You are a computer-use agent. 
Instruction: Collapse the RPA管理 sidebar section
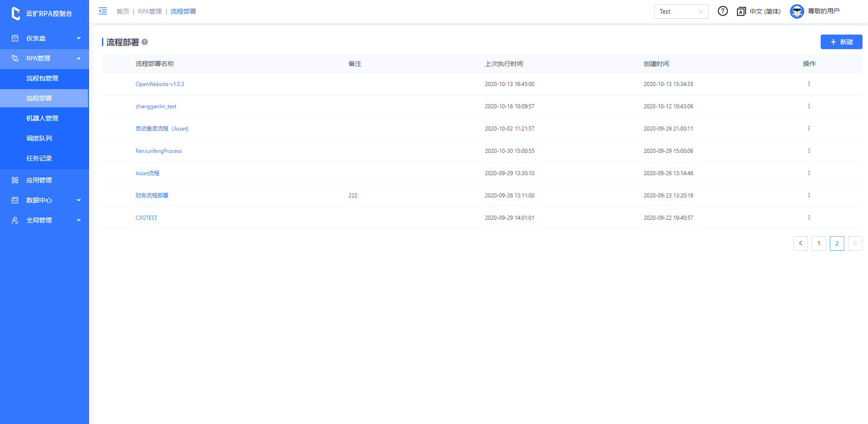45,58
